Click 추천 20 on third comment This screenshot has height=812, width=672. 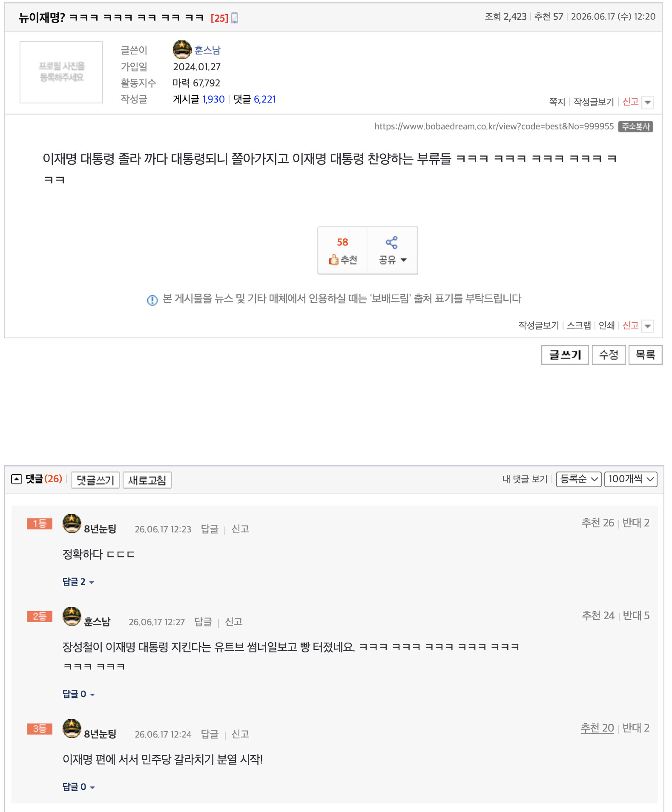tap(597, 728)
